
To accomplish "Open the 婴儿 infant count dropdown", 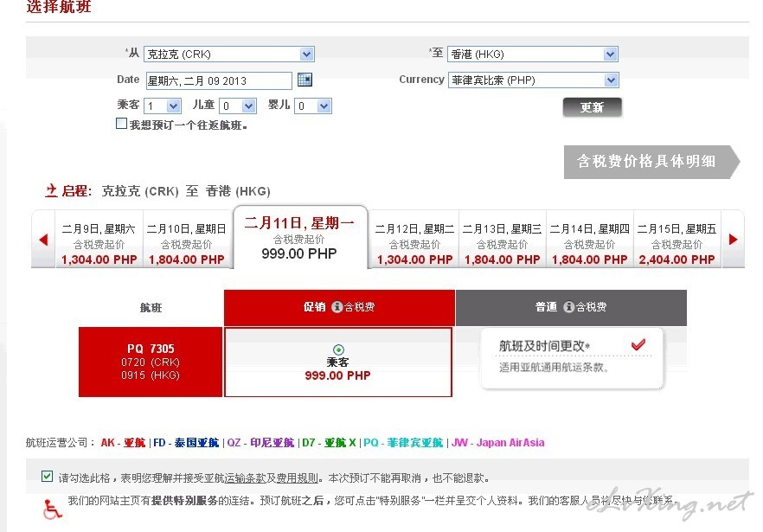I will (x=313, y=106).
